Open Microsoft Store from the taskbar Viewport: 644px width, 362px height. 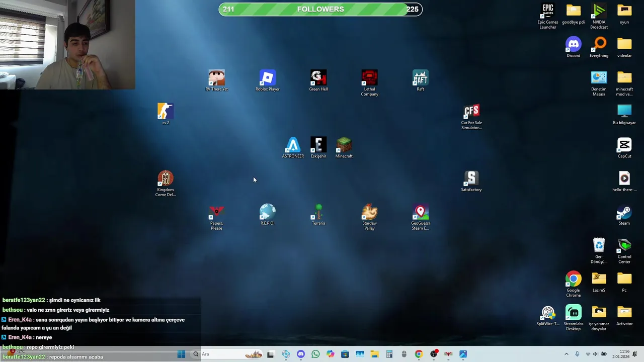[345, 354]
